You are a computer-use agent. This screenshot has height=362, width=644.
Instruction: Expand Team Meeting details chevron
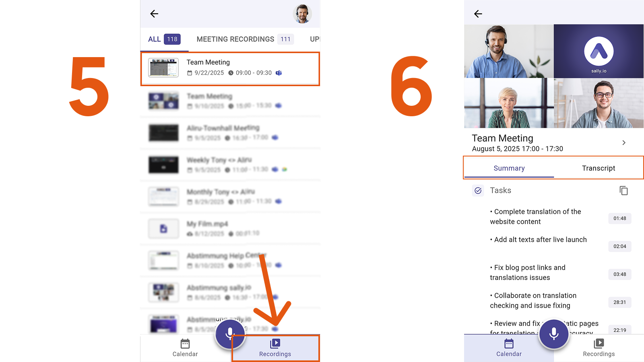click(623, 143)
